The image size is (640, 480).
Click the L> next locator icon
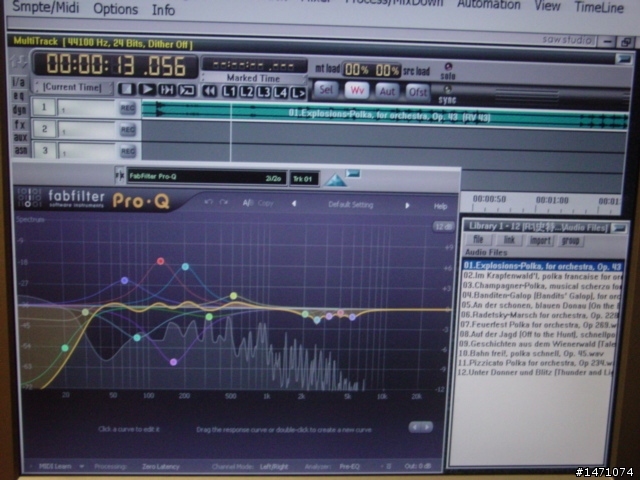click(x=298, y=93)
